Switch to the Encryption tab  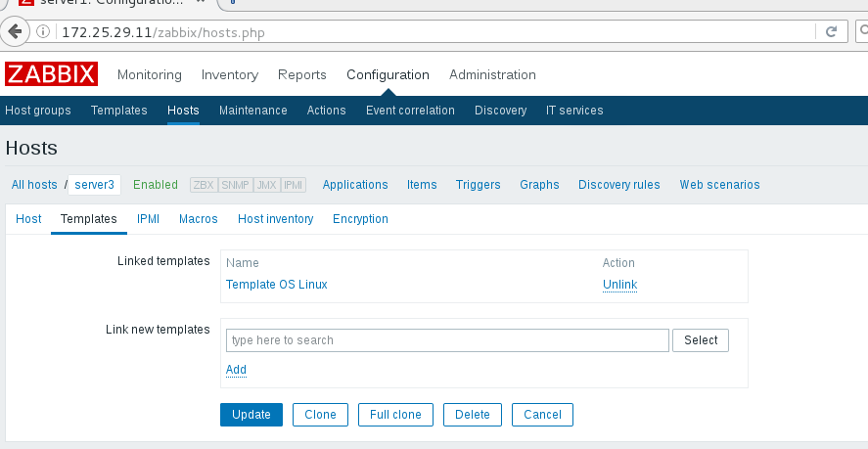360,219
